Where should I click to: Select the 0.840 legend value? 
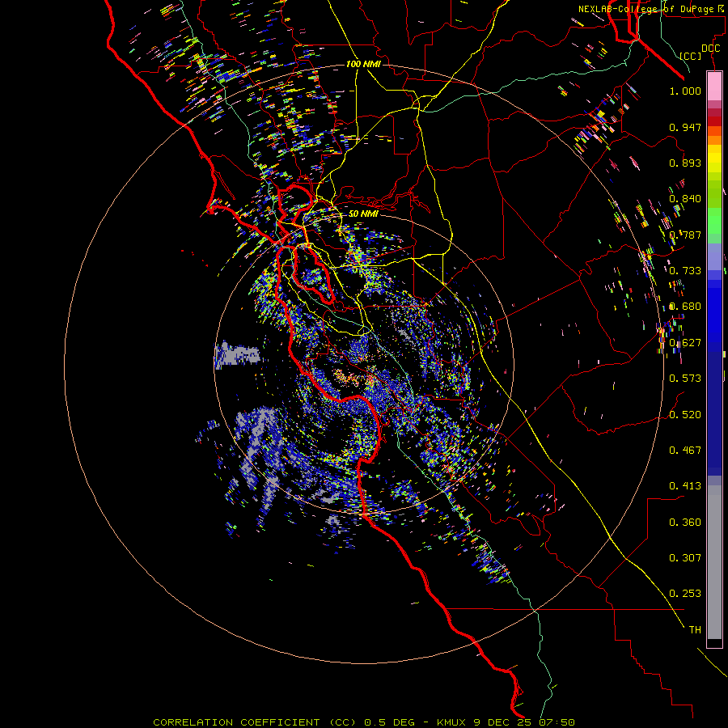(x=685, y=199)
